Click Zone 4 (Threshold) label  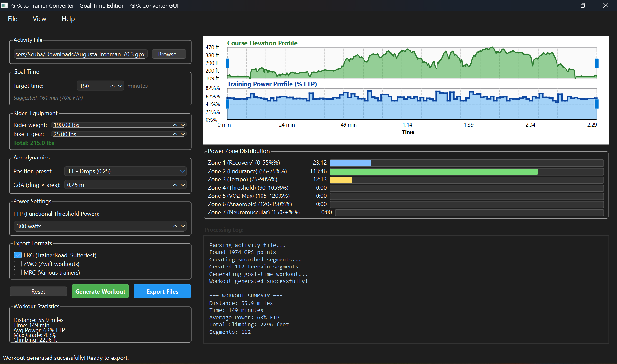click(248, 188)
